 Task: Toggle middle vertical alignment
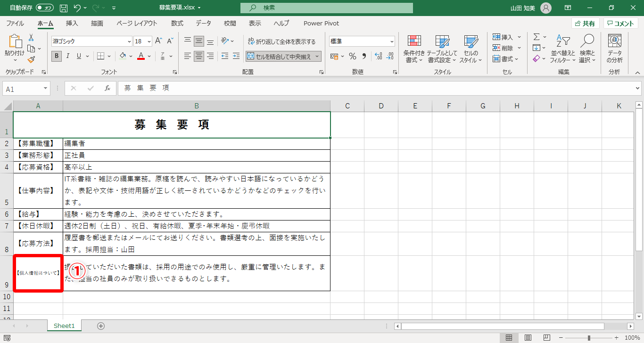click(x=199, y=41)
